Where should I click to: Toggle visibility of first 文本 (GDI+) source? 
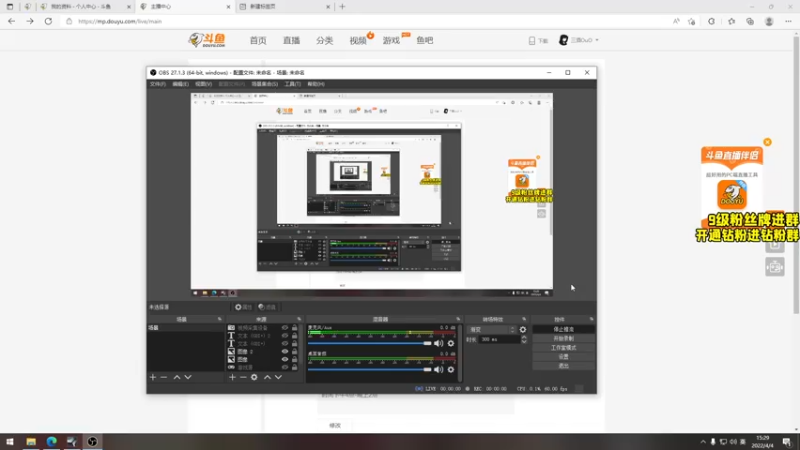tap(285, 336)
